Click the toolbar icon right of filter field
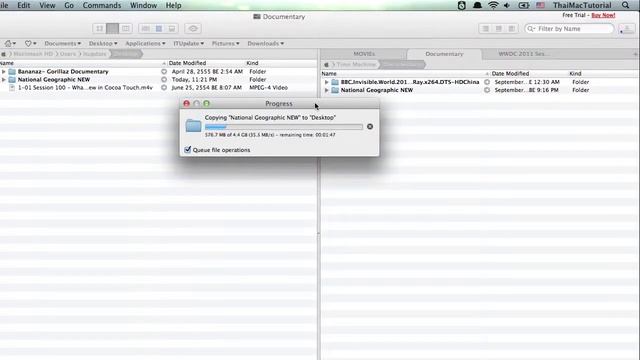Image resolution: width=640 pixels, height=360 pixels. [x=627, y=29]
